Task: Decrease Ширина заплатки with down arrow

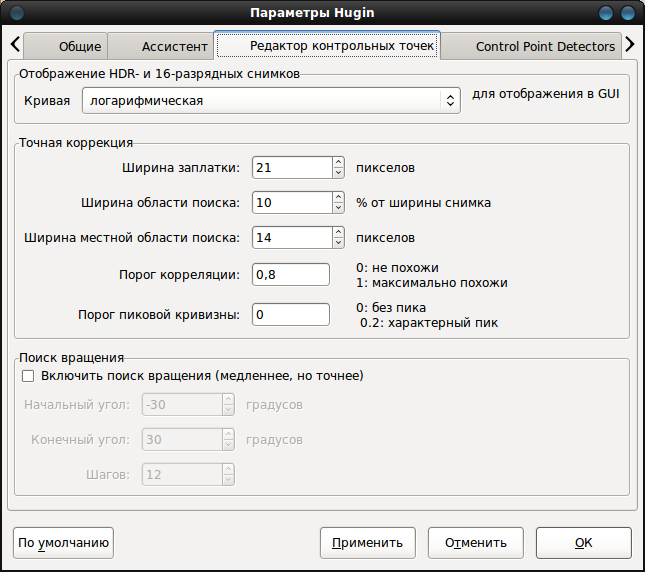Action: (x=339, y=173)
